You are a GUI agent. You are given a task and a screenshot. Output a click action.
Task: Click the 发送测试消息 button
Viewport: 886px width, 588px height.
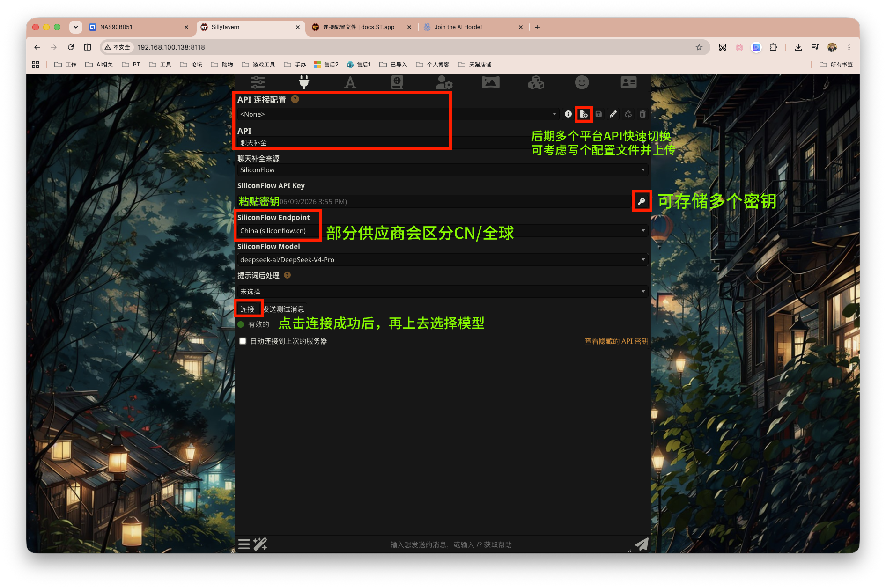[x=283, y=309]
